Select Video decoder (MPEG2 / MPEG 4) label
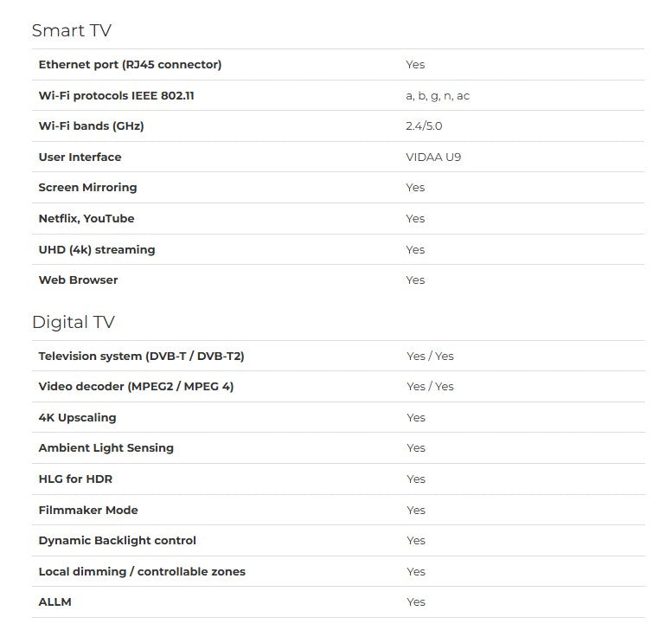The width and height of the screenshot is (672, 630). pos(136,387)
